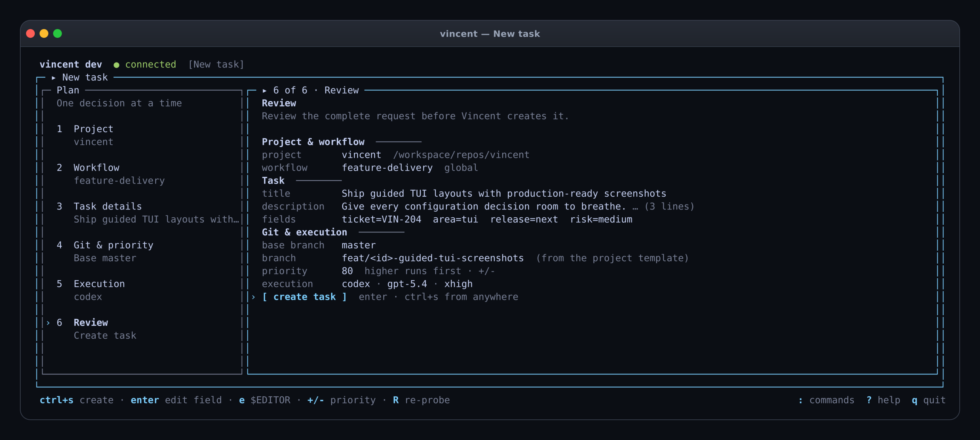Click the Project & workflow section heading

pyautogui.click(x=313, y=142)
